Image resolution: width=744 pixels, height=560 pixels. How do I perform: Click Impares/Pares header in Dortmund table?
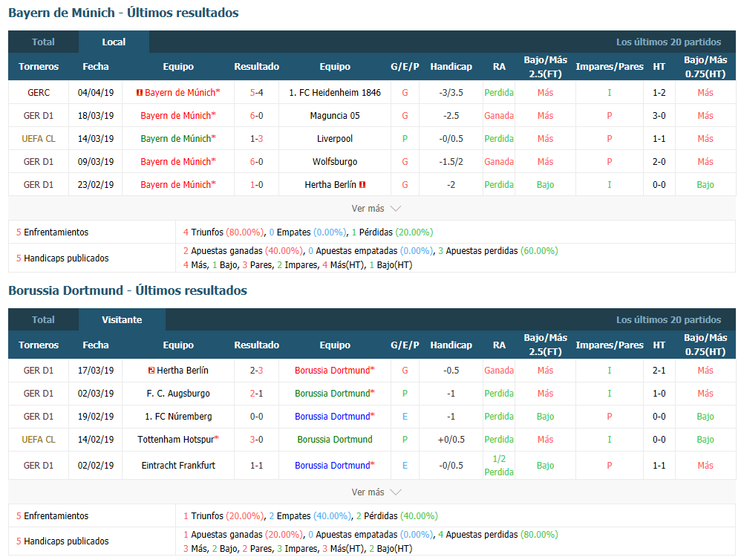coord(610,345)
